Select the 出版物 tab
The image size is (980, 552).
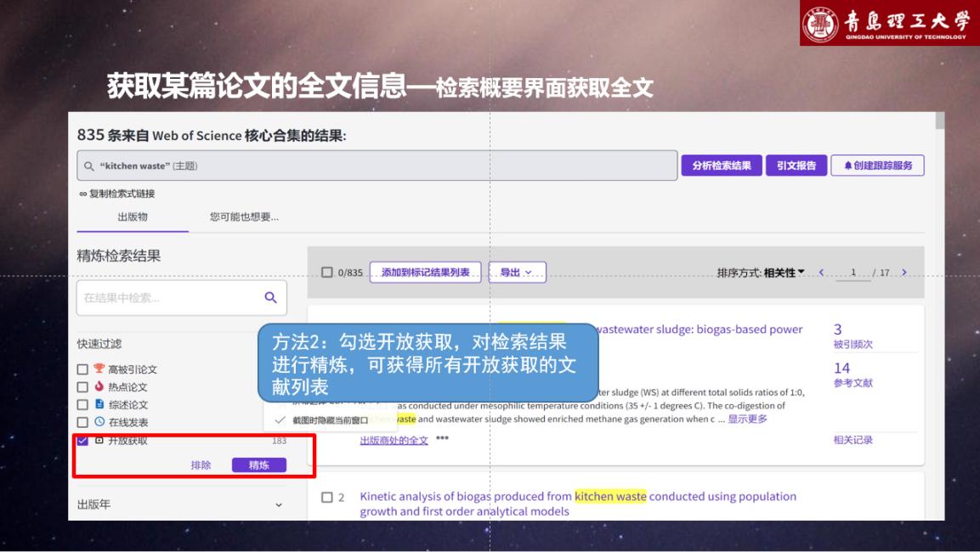click(133, 217)
